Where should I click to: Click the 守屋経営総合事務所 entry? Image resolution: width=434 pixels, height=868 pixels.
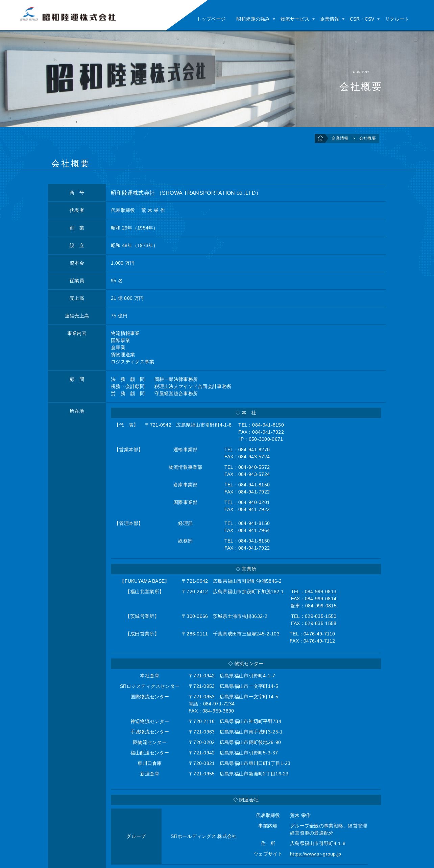pyautogui.click(x=176, y=393)
